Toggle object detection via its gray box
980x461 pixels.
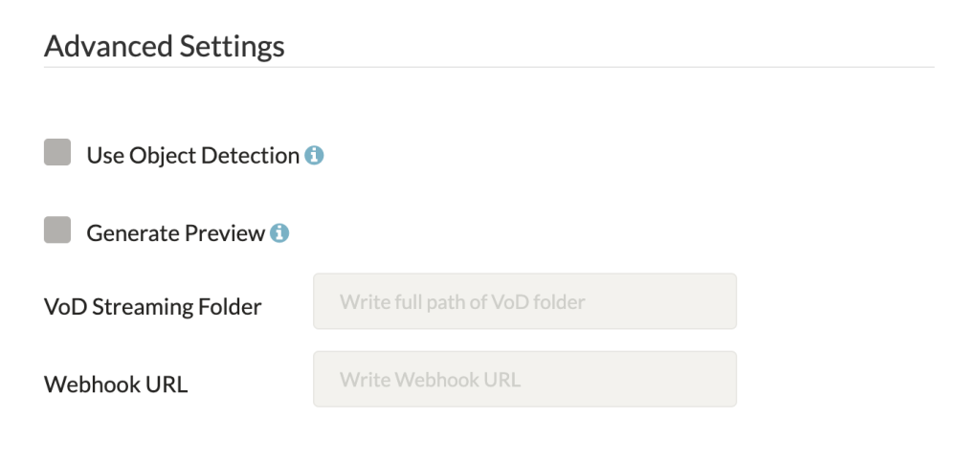[x=57, y=152]
